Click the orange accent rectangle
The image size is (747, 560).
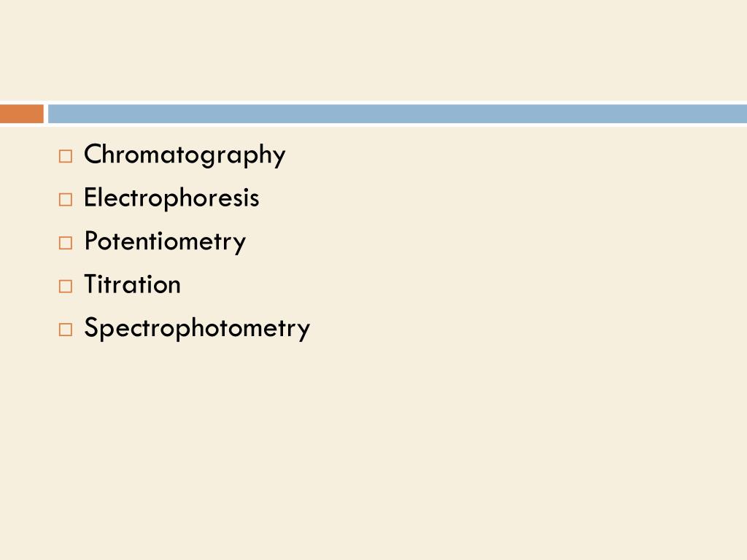(21, 114)
